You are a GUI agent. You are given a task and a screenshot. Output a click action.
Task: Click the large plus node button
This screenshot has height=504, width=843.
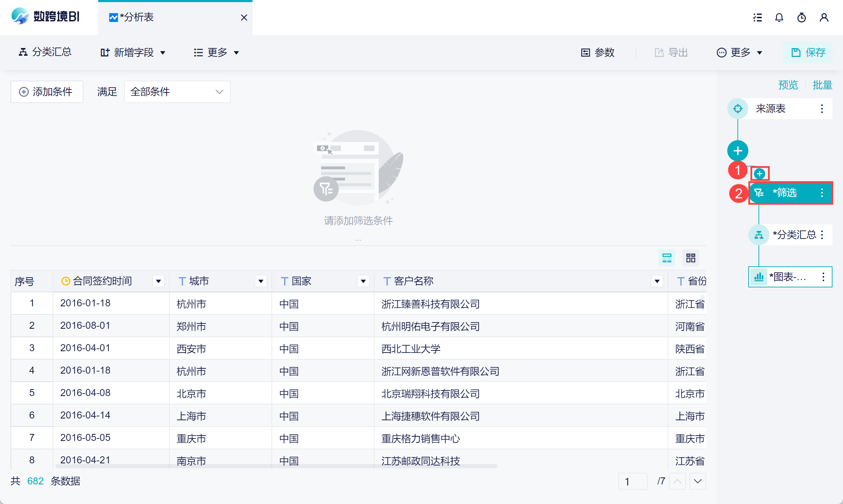(x=737, y=151)
